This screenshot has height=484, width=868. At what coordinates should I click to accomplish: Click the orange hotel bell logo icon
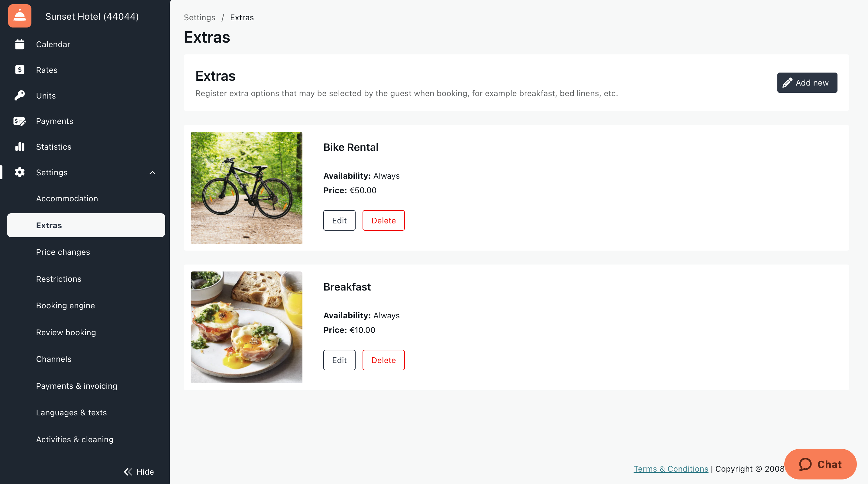pyautogui.click(x=20, y=16)
